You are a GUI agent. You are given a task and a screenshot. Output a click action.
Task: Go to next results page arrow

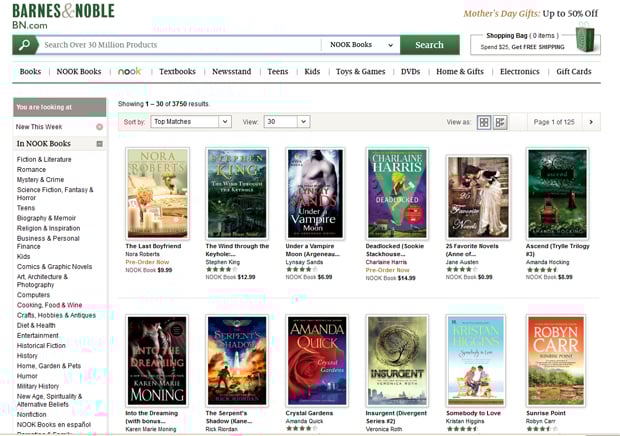[591, 122]
